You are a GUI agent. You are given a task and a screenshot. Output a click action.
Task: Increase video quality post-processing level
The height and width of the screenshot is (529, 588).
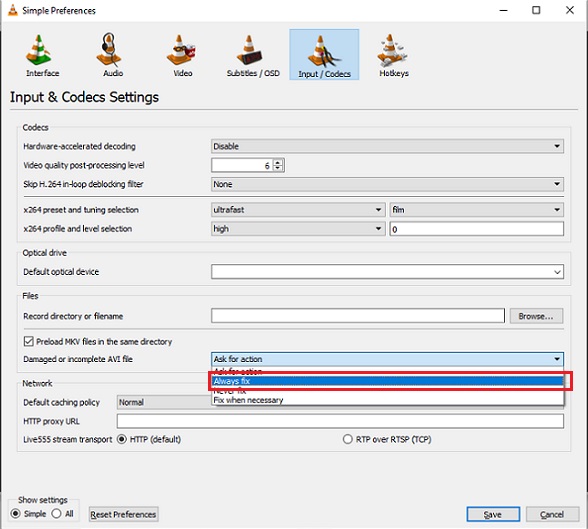pos(278,162)
